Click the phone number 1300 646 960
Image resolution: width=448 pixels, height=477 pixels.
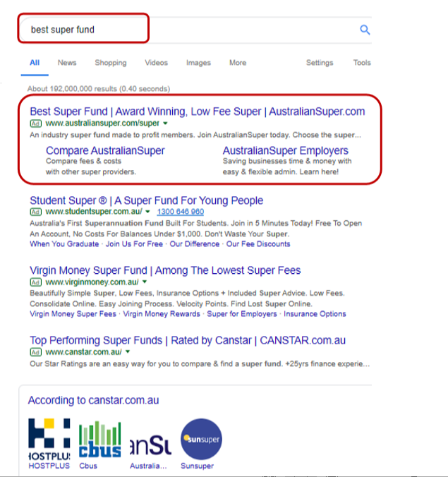point(181,212)
